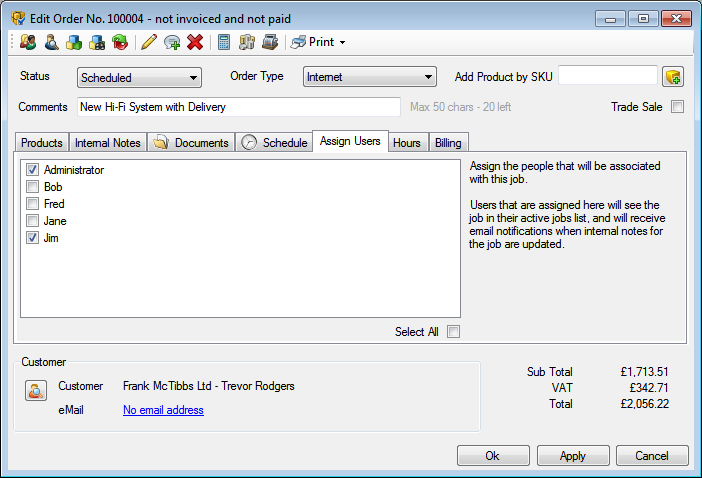702x478 pixels.
Task: Enable the Trade Sale checkbox
Action: (677, 107)
